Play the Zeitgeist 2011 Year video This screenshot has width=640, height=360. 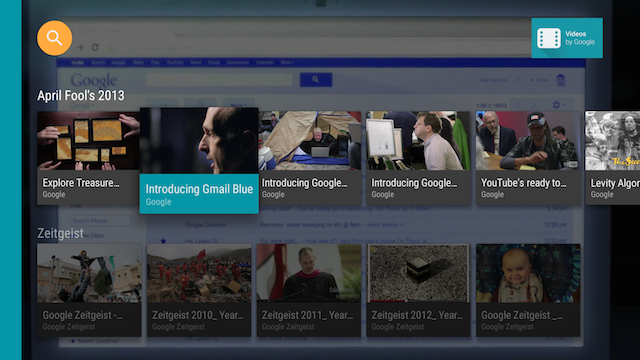[x=309, y=290]
